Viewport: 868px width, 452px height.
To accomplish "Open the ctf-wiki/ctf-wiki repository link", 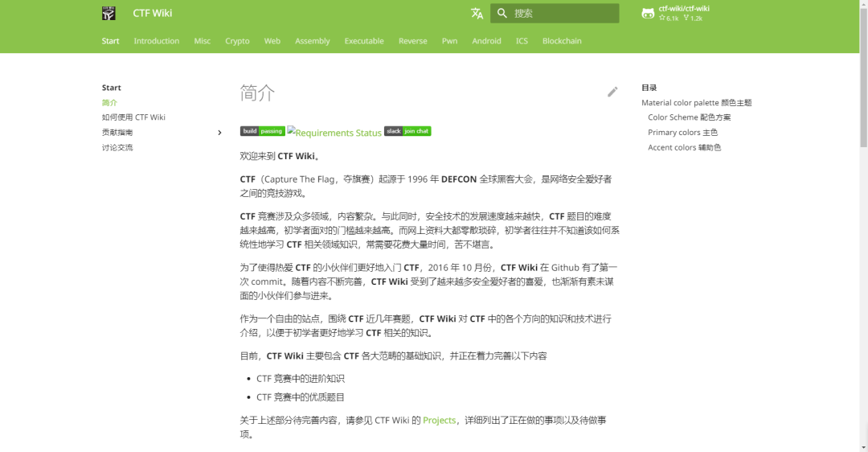I will coord(676,14).
